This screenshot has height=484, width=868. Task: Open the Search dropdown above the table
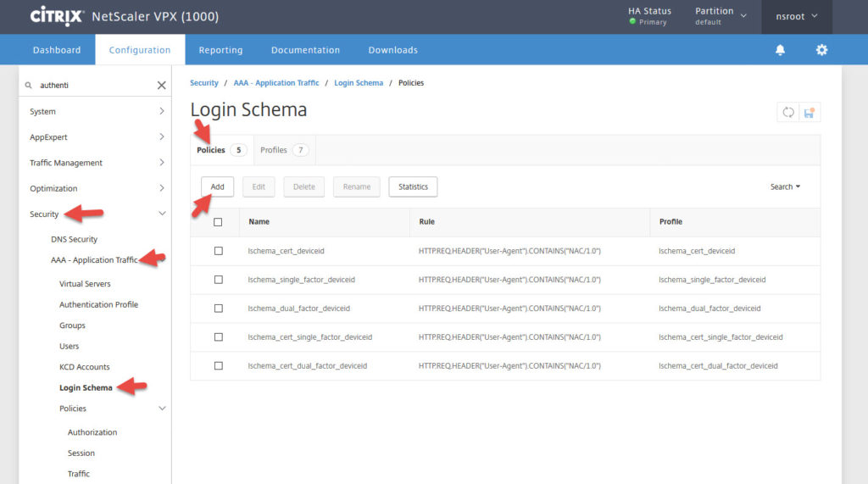(x=785, y=186)
